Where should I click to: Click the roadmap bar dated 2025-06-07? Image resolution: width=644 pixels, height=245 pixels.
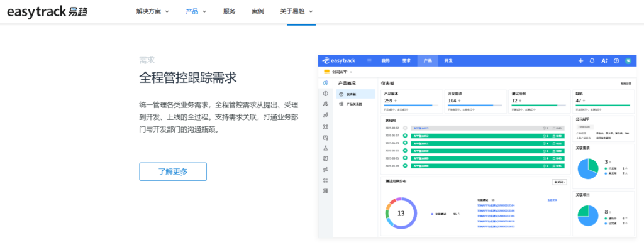[487, 136]
